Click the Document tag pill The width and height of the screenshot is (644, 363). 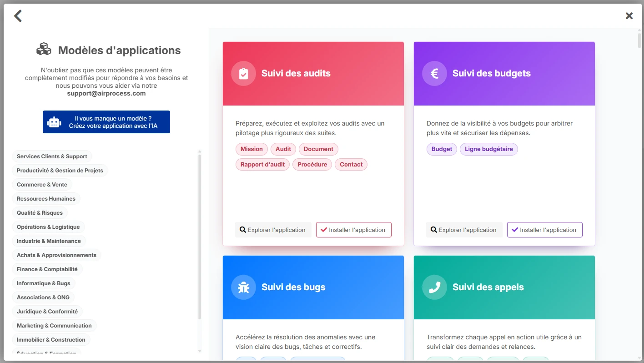click(x=318, y=149)
